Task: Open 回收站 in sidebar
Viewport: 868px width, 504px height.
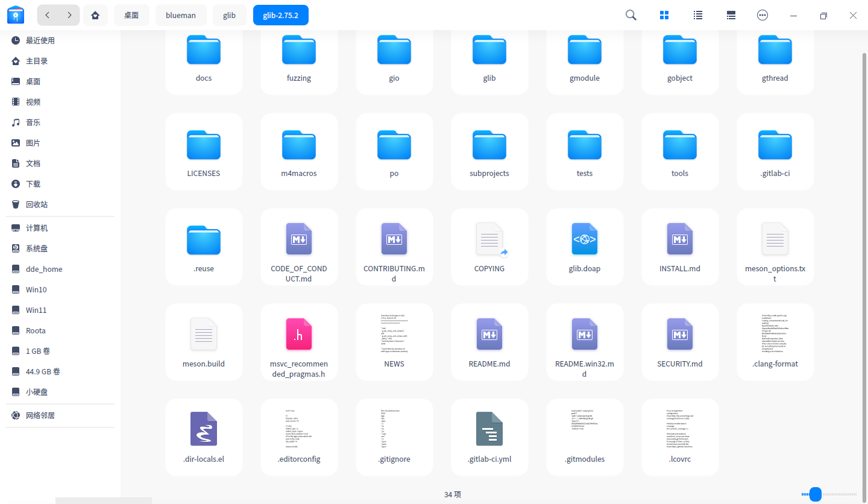Action: click(60, 204)
